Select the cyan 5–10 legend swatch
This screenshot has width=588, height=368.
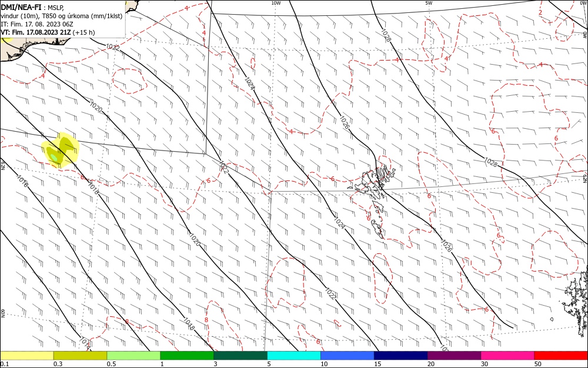294,356
